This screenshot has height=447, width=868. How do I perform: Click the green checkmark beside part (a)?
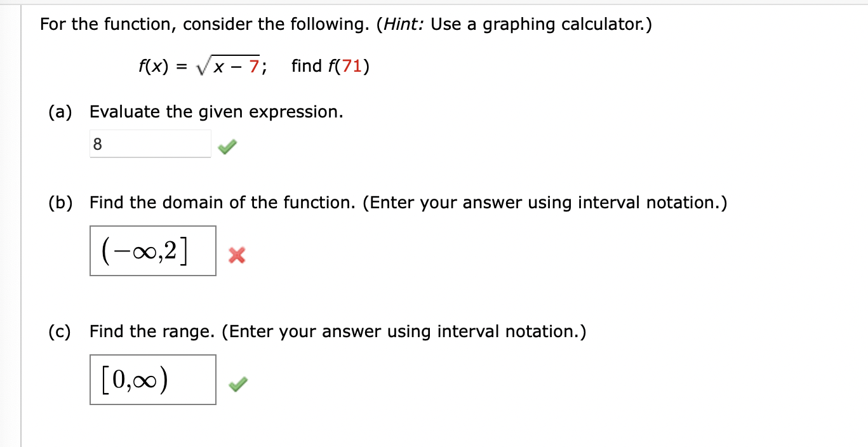point(226,147)
